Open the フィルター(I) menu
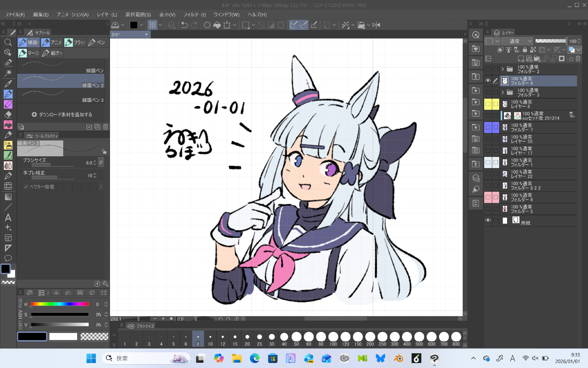The height and width of the screenshot is (368, 588). pos(194,14)
